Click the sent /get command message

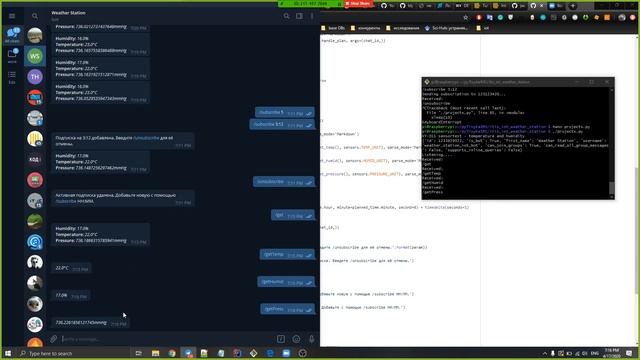pos(293,215)
